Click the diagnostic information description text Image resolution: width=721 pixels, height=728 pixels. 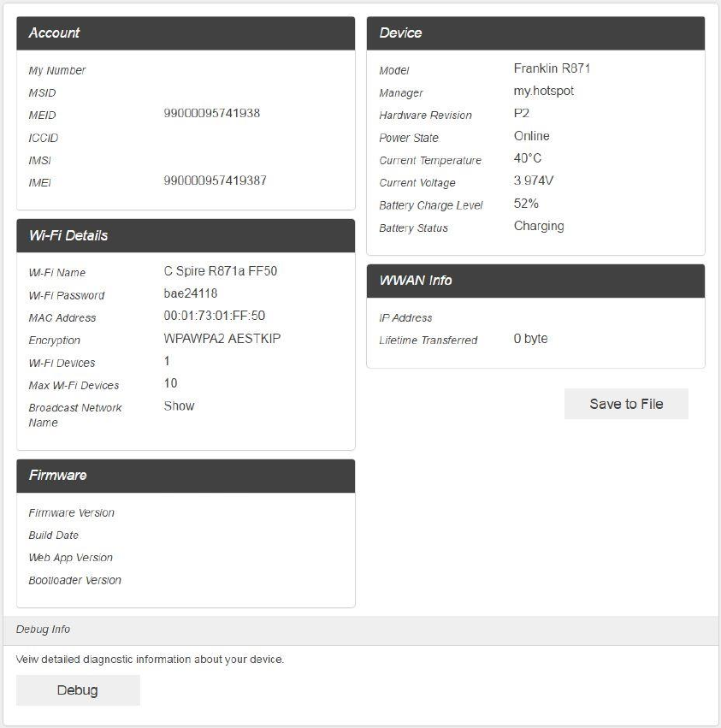[x=150, y=660]
